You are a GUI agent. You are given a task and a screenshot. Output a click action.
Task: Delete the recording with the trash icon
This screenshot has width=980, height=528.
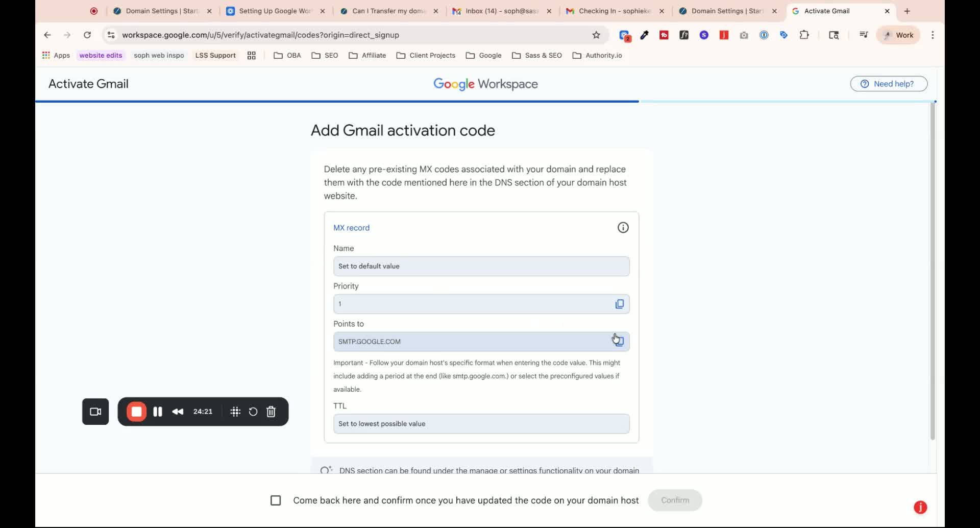[x=271, y=412]
